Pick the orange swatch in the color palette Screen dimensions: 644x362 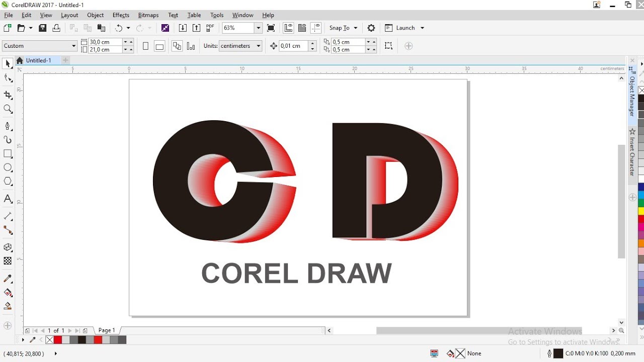(641, 243)
